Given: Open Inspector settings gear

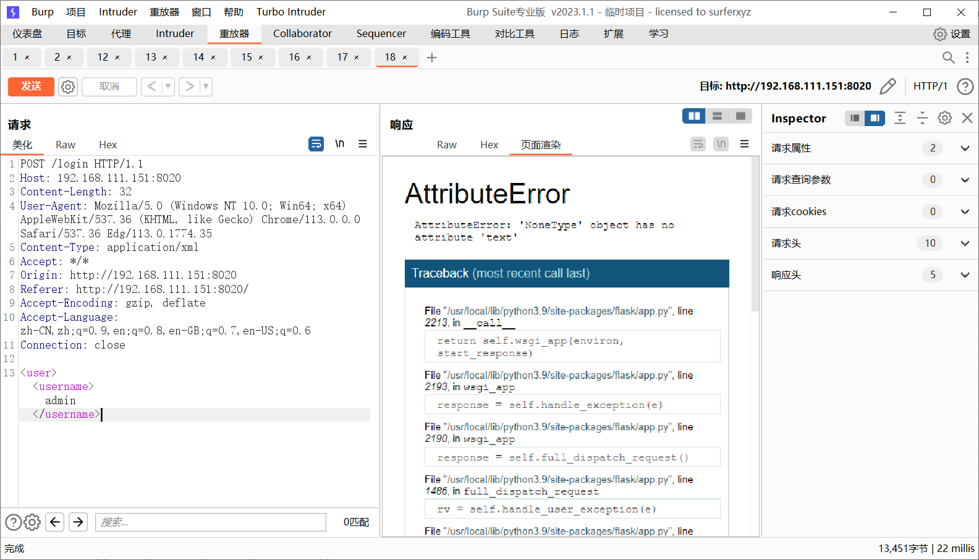Looking at the screenshot, I should click(945, 118).
